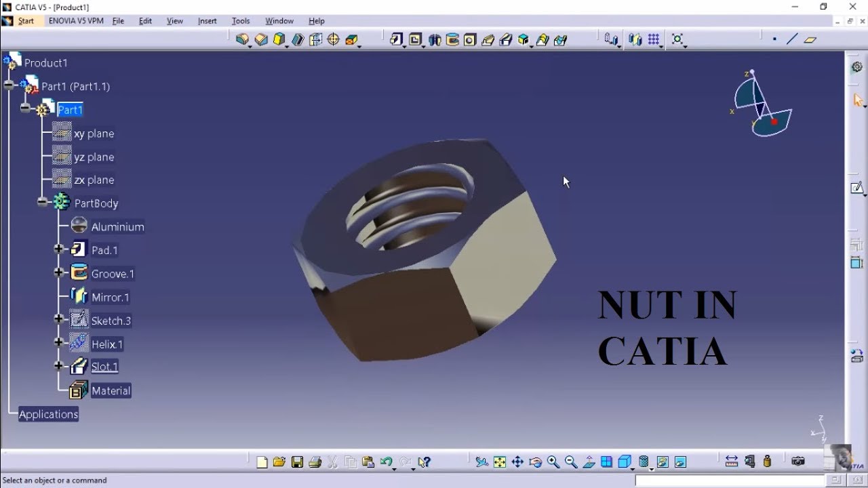Create a new document with New icon
This screenshot has width=868, height=488.
(262, 462)
